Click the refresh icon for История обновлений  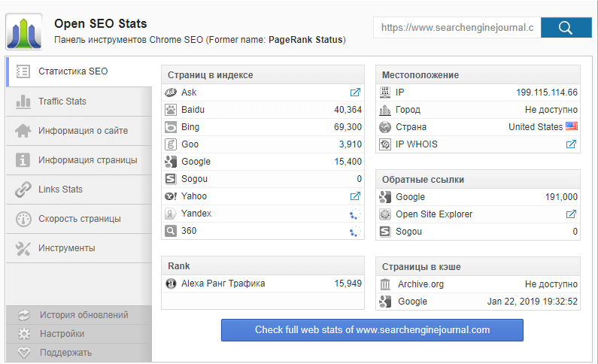pos(24,315)
